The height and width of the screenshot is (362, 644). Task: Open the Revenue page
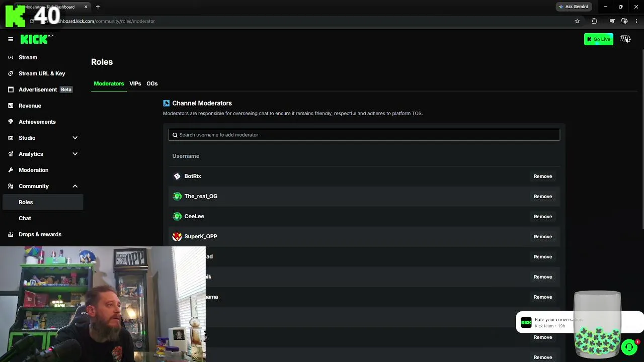point(30,106)
